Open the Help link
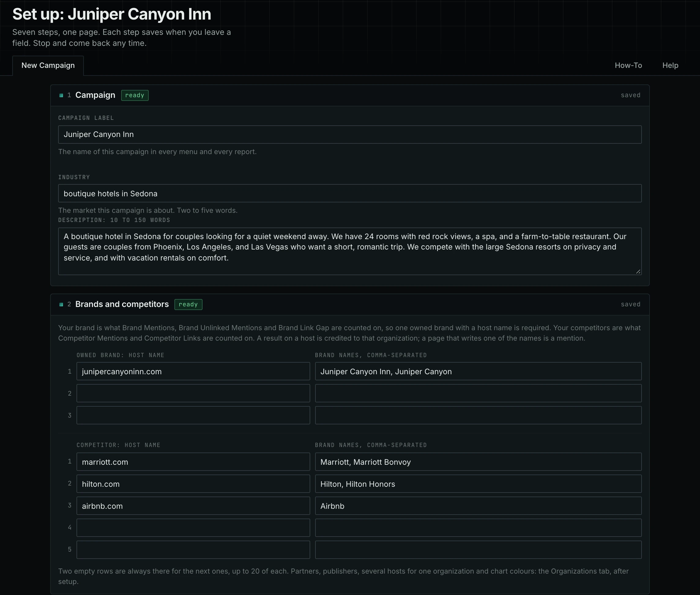The image size is (700, 595). tap(670, 65)
